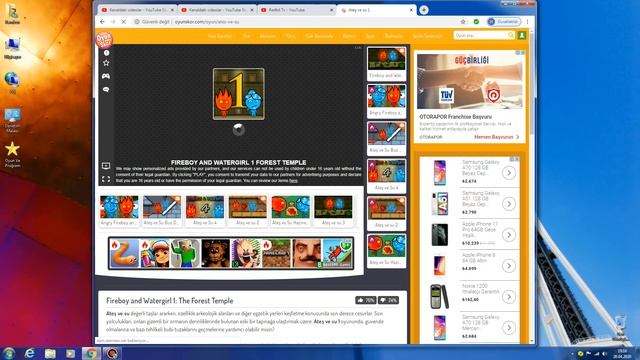The width and height of the screenshot is (640, 360).
Task: Open Angry Fireboy game in bottom row
Action: (x=119, y=211)
